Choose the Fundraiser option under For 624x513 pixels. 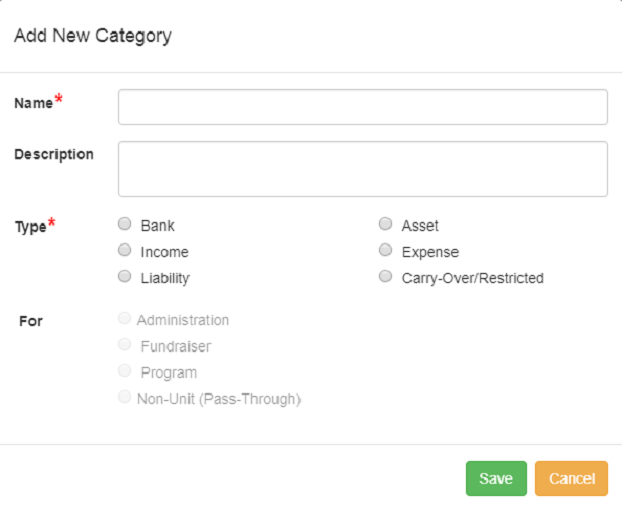point(125,344)
